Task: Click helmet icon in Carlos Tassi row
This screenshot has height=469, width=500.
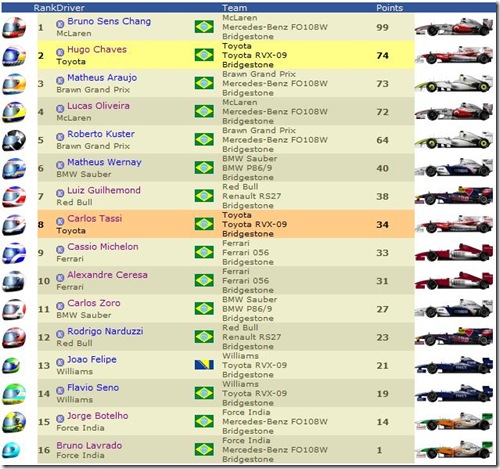Action: (x=14, y=225)
